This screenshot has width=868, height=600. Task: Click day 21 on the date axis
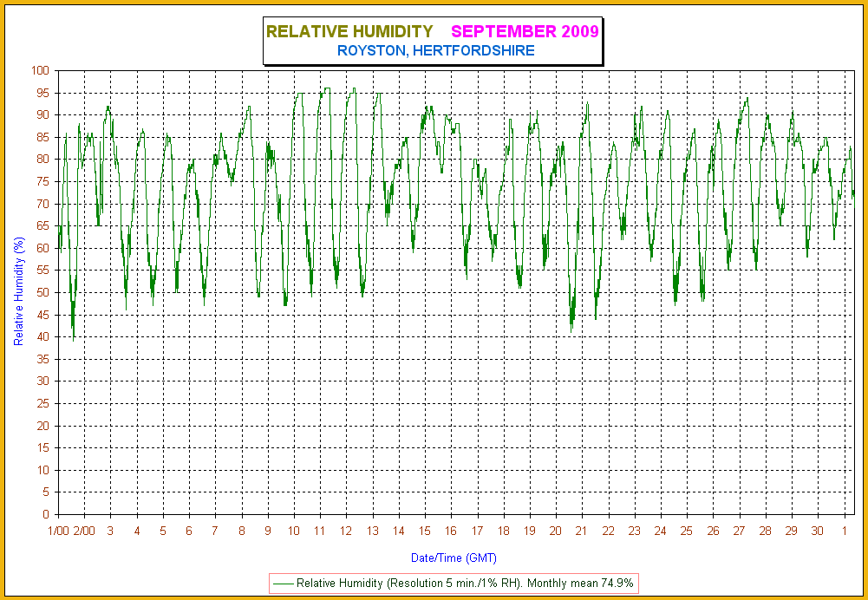coord(582,530)
